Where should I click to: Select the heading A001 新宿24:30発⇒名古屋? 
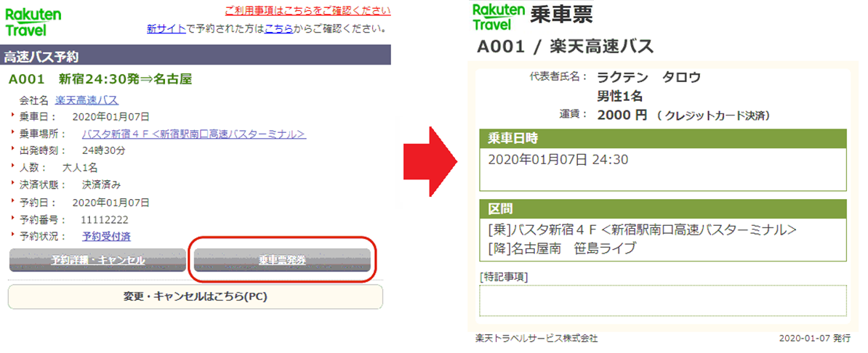[100, 79]
